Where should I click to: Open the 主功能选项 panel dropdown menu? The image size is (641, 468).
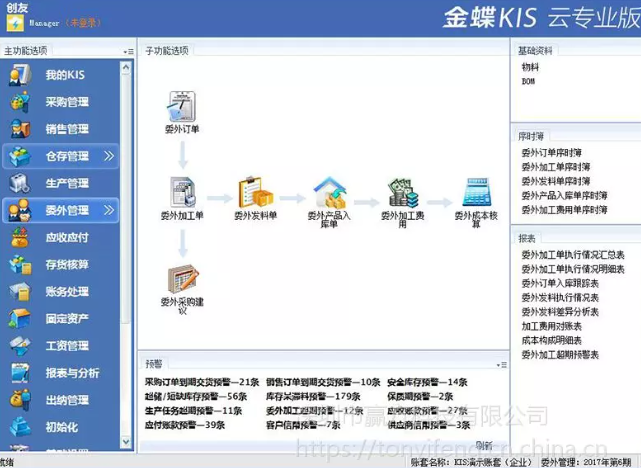click(128, 52)
